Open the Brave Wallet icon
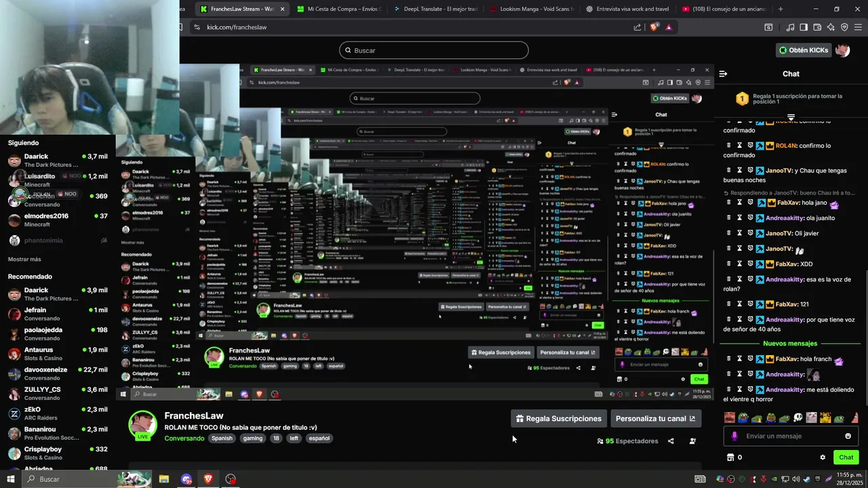The image size is (868, 488). (817, 27)
